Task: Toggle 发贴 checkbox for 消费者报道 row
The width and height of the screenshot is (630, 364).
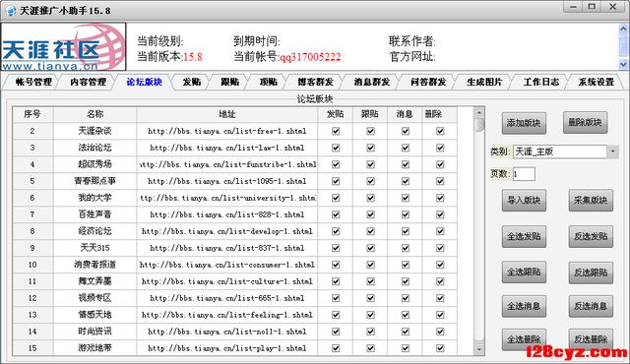Action: point(336,265)
